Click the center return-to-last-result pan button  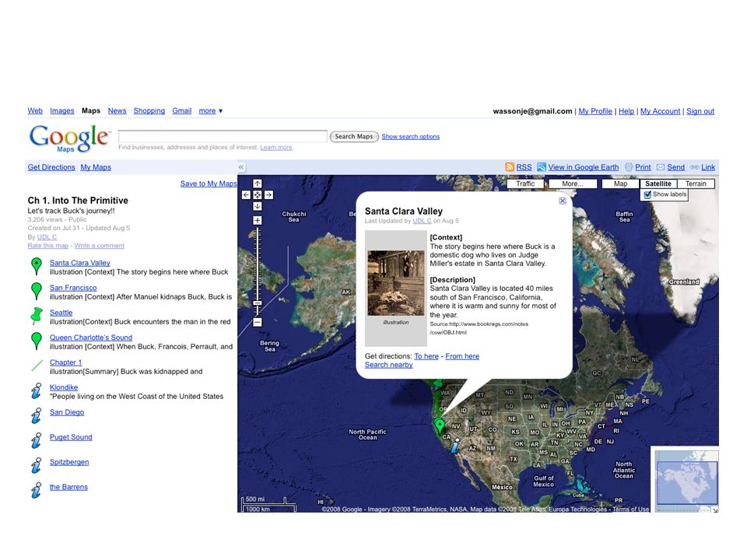coord(258,194)
